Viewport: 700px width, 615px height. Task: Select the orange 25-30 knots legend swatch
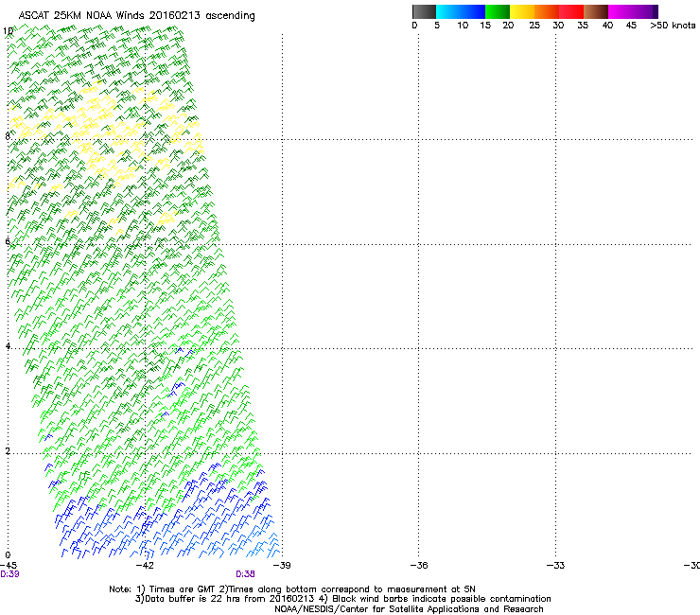547,11
